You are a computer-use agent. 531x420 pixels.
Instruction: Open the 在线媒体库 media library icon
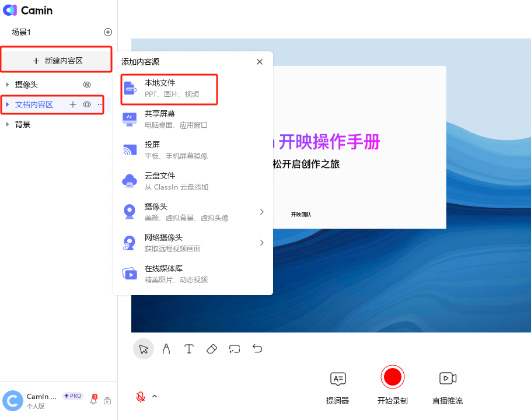[130, 274]
